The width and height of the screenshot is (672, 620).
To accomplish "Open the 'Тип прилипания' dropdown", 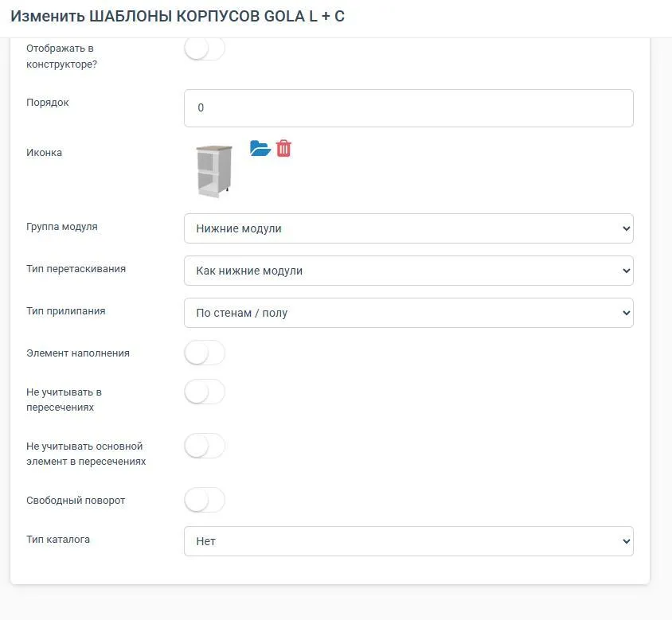I will pyautogui.click(x=408, y=313).
